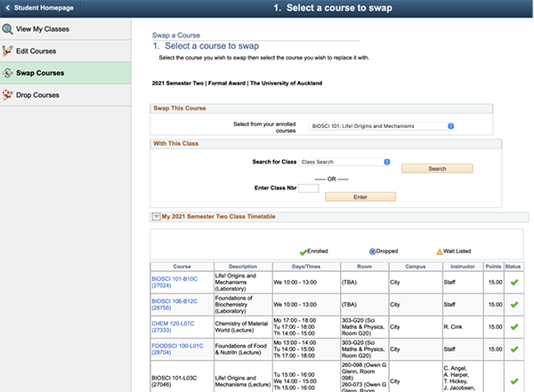
Task: Click the Drop Courses icon
Action: (x=7, y=95)
